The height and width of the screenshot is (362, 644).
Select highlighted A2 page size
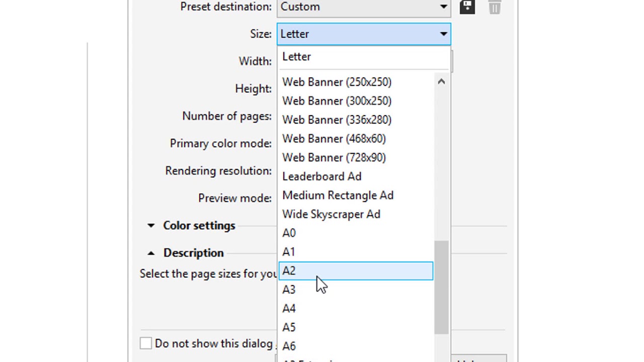pos(355,271)
